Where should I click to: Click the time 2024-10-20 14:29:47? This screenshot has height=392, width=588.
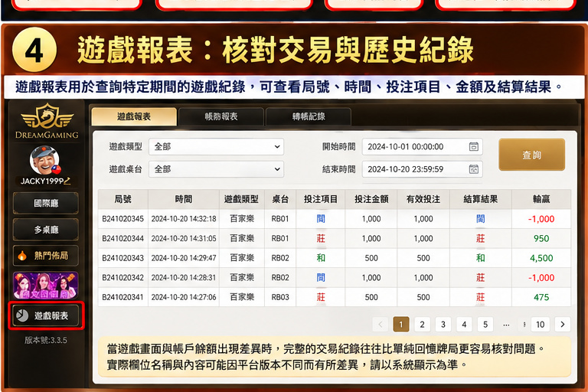pos(184,258)
